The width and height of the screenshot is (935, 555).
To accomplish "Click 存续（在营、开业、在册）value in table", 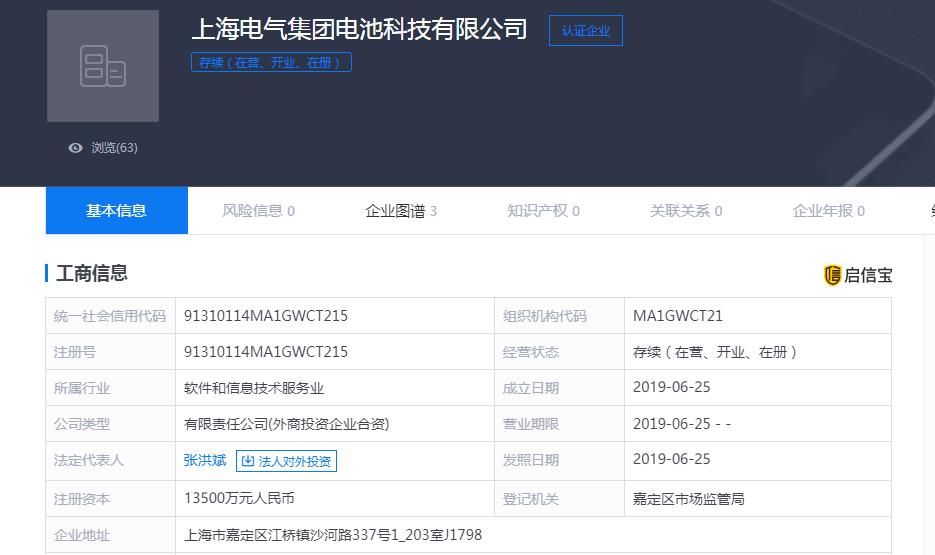I will (x=716, y=352).
